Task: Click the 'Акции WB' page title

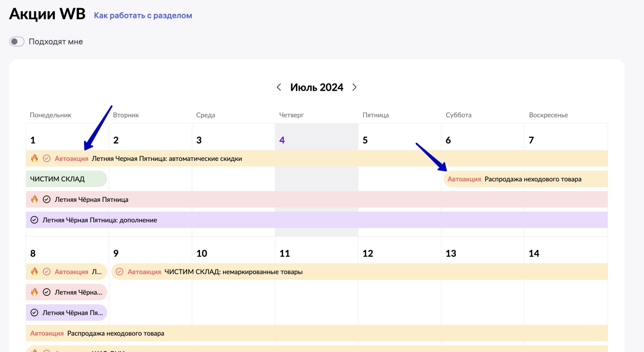Action: [x=47, y=14]
